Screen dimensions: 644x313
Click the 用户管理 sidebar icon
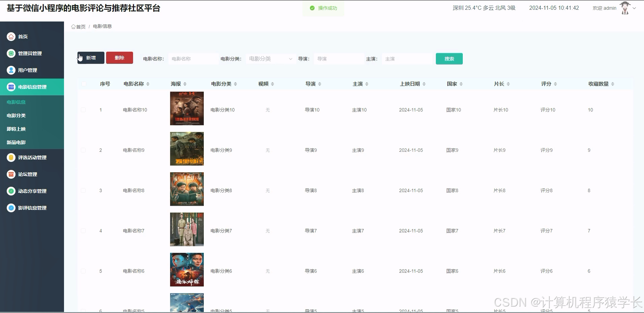tap(11, 70)
